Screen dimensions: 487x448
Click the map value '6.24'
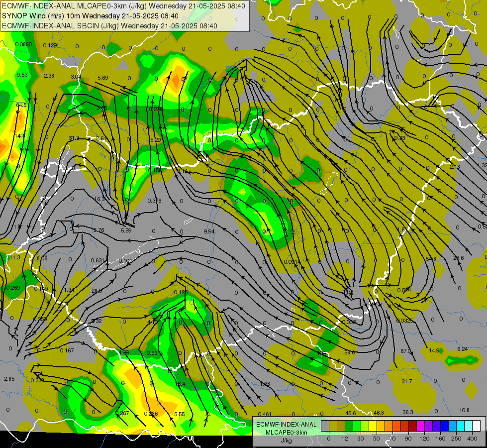tap(463, 349)
